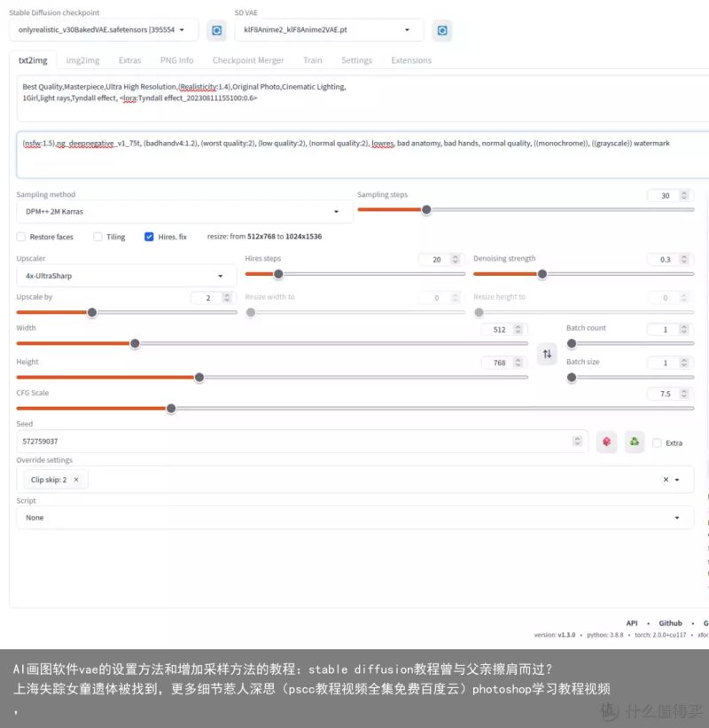Screen dimensions: 709x728
Task: Click the Batch size slider
Action: coord(630,378)
